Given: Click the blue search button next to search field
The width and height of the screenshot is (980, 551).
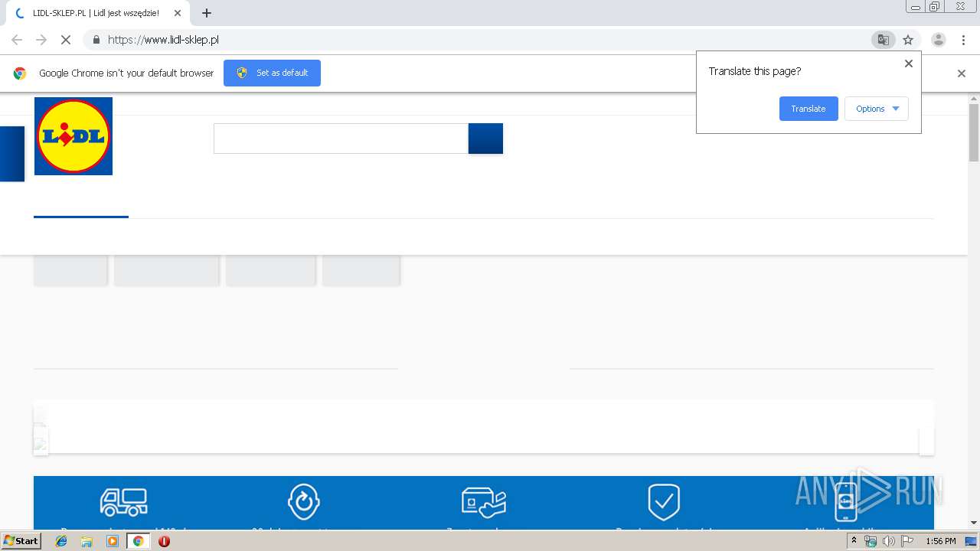Looking at the screenshot, I should click(485, 139).
